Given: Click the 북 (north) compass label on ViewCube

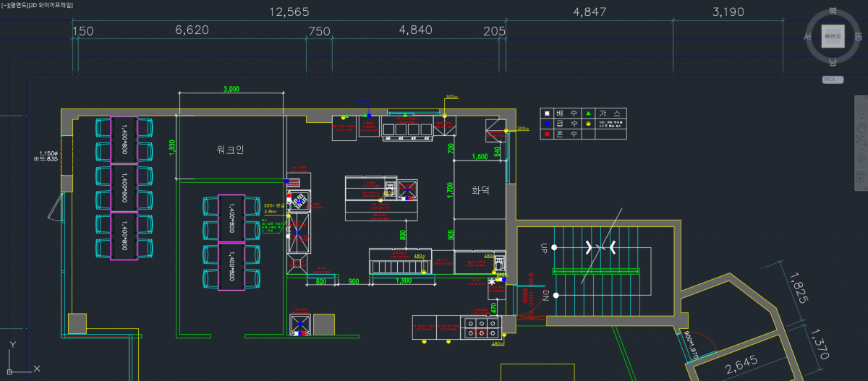Looking at the screenshot, I should coord(833,11).
